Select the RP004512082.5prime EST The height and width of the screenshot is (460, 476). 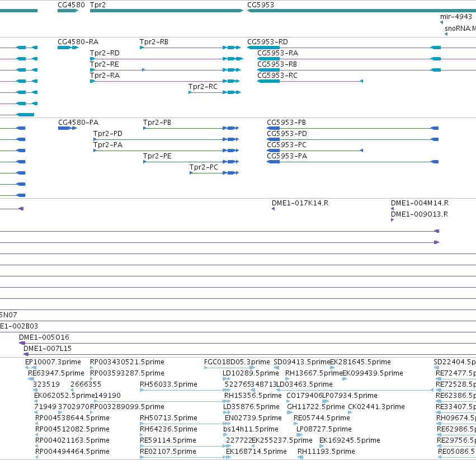[36, 435]
